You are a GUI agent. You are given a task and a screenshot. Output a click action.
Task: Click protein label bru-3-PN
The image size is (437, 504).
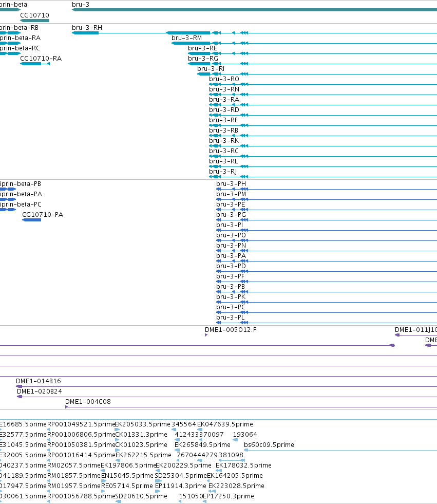coord(231,246)
